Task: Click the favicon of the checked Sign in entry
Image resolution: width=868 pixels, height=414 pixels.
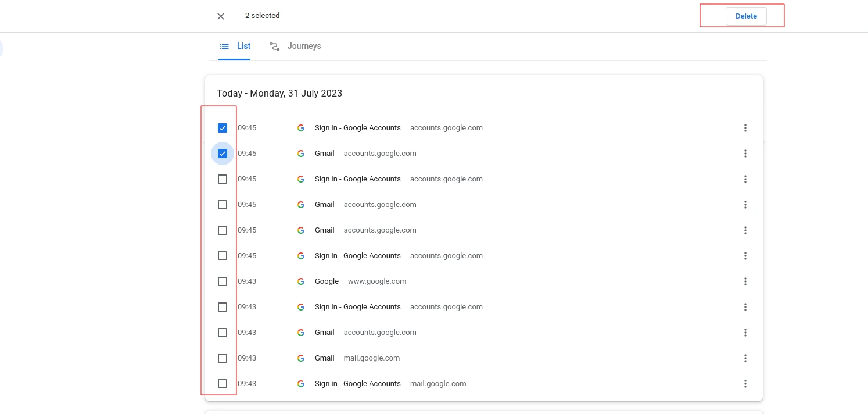Action: (x=301, y=128)
